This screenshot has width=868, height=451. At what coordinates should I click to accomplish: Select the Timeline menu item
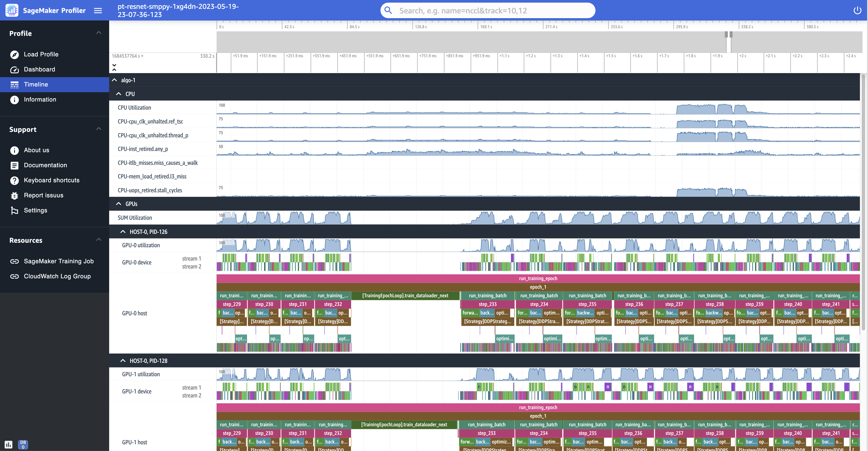coord(36,84)
